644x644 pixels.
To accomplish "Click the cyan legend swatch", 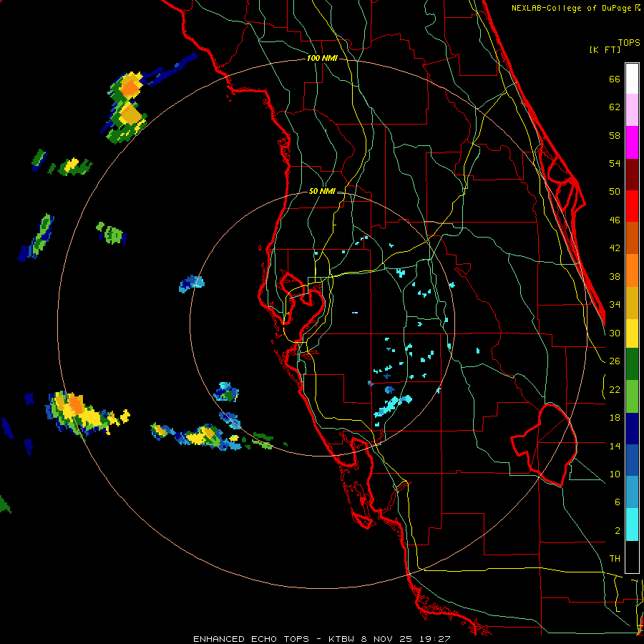I will (x=632, y=525).
